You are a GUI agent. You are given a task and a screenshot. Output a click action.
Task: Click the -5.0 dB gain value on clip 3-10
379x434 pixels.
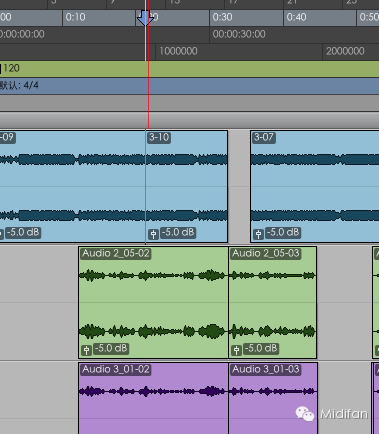(178, 232)
